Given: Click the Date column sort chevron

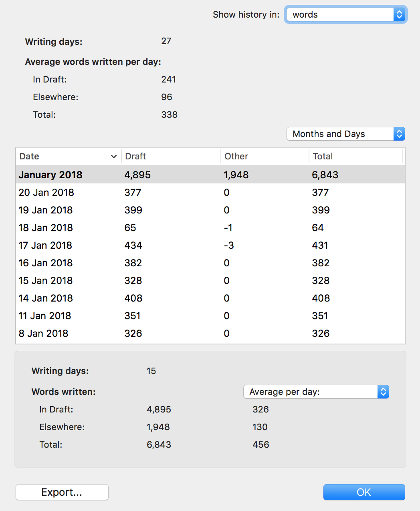Looking at the screenshot, I should [114, 157].
